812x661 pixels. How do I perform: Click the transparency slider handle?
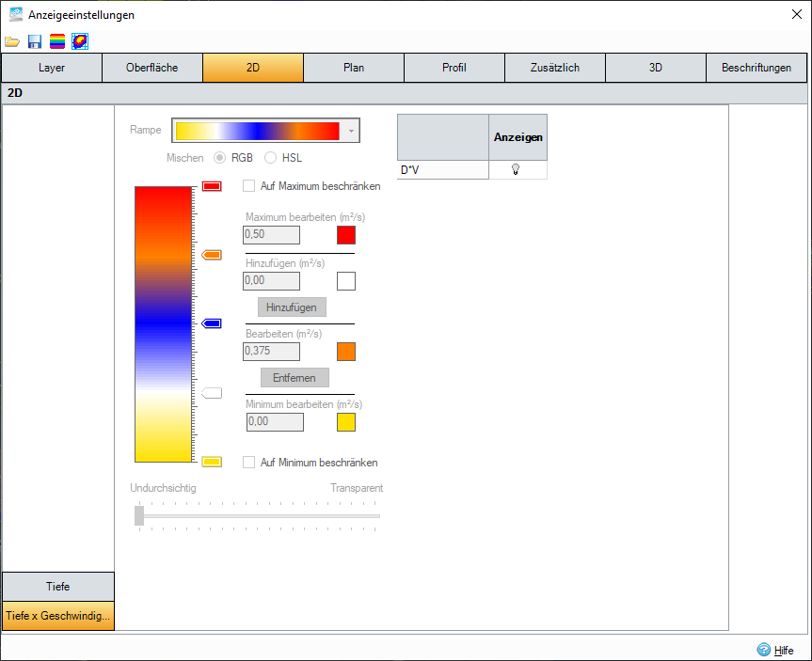(139, 516)
